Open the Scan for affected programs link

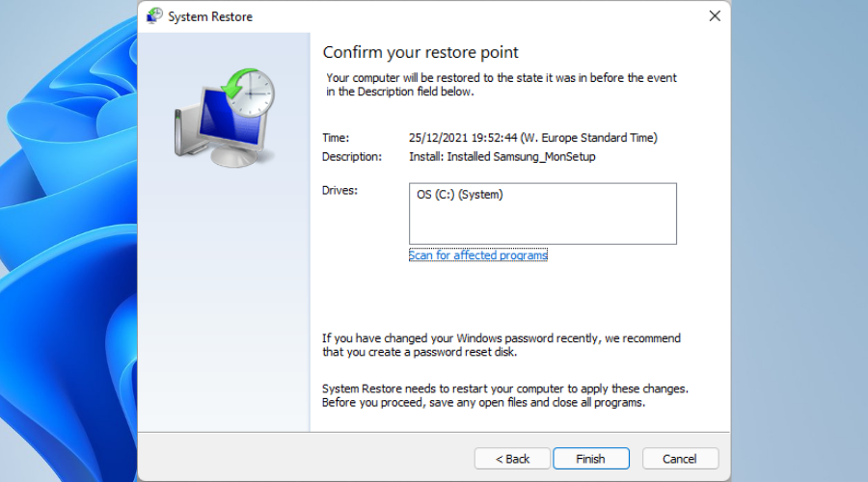477,255
